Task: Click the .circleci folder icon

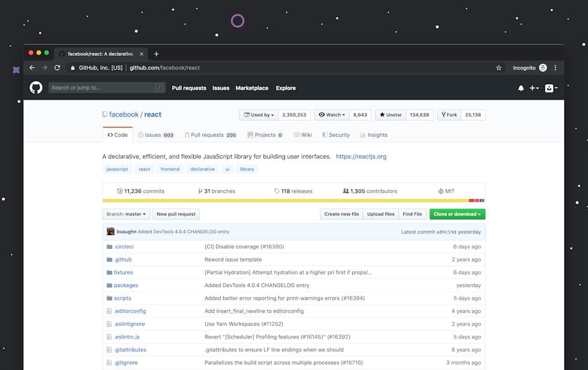Action: [109, 246]
